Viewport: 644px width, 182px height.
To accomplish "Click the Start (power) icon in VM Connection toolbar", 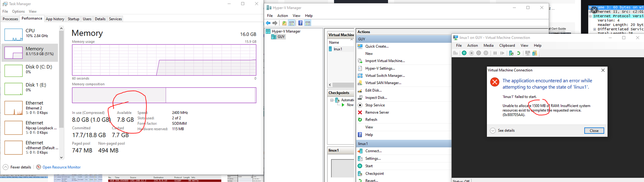I will [x=464, y=53].
